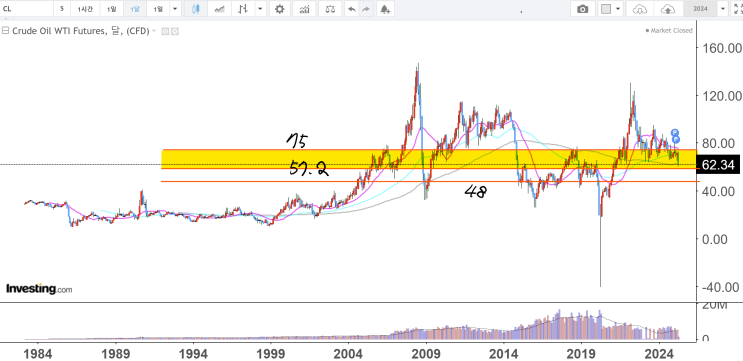
Task: Create a price alert with bell icon
Action: (386, 9)
